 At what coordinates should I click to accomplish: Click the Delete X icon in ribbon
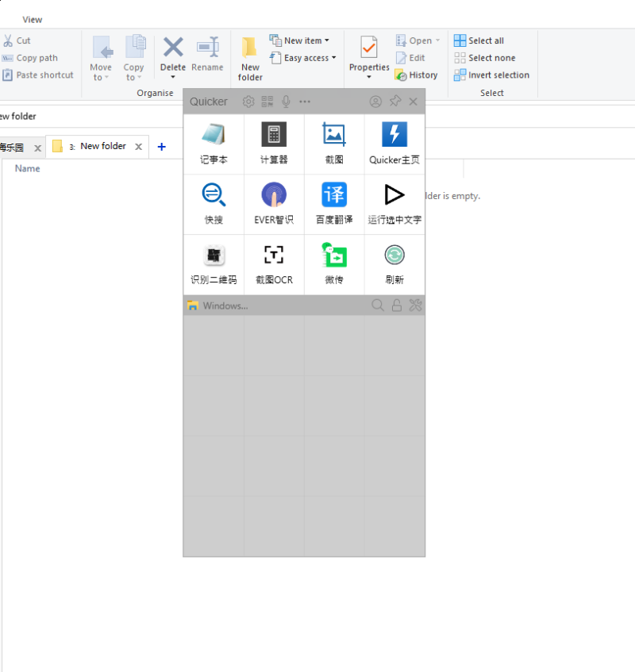pos(173,47)
